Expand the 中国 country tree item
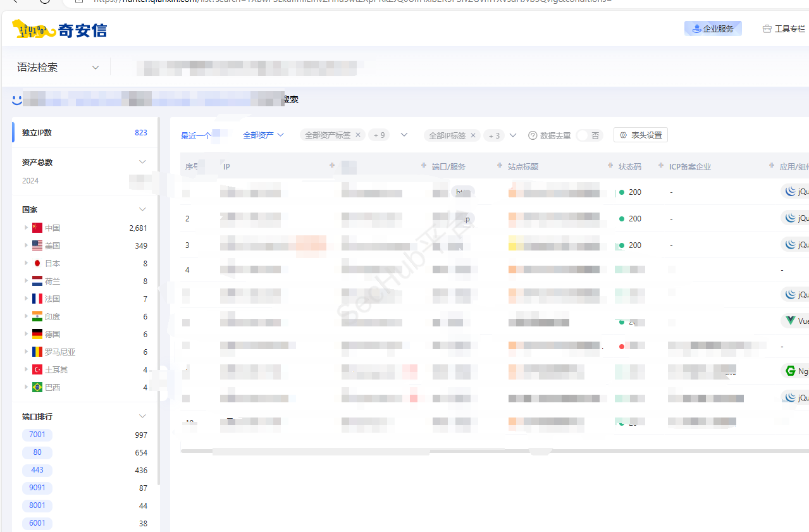 click(26, 228)
